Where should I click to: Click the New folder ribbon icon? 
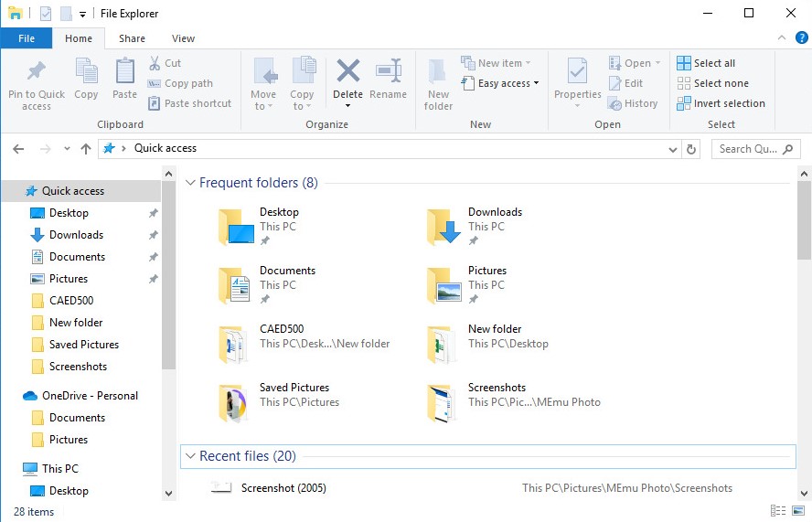438,72
